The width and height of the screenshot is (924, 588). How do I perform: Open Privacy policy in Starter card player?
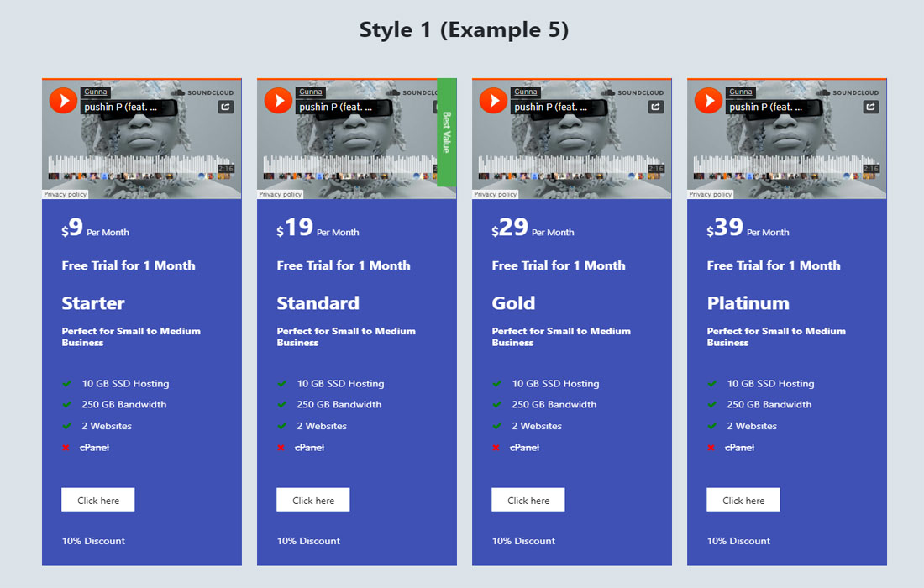(x=66, y=194)
